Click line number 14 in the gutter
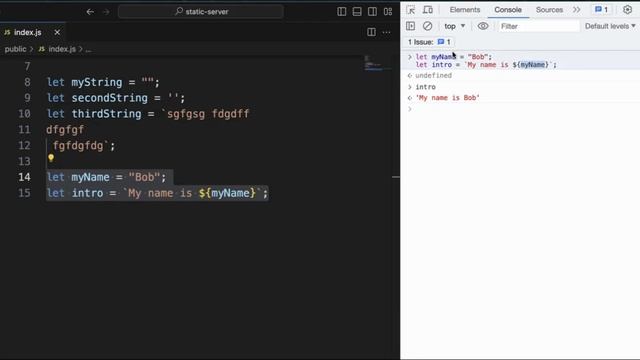Screen dimensions: 640x360 point(24,177)
